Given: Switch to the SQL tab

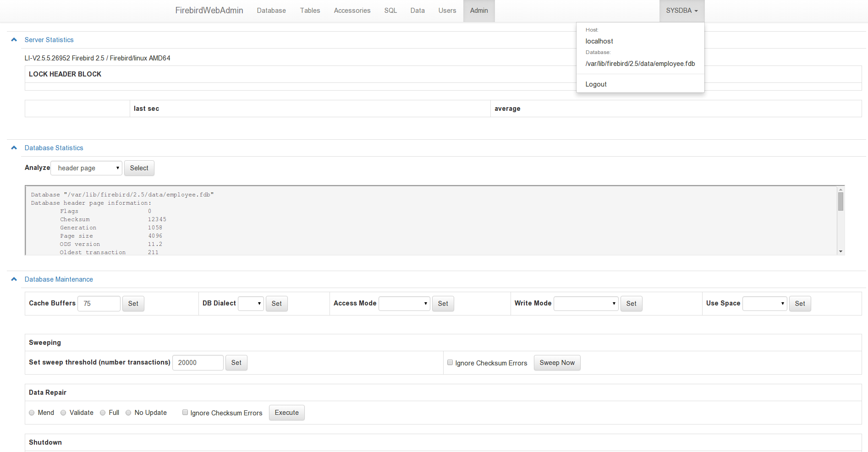Looking at the screenshot, I should point(390,10).
